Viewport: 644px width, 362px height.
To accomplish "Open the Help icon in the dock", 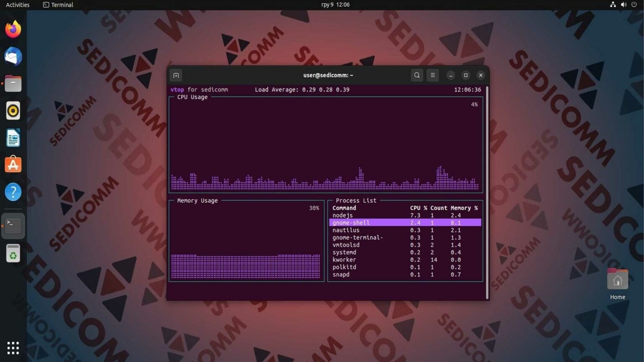I will coord(13,192).
